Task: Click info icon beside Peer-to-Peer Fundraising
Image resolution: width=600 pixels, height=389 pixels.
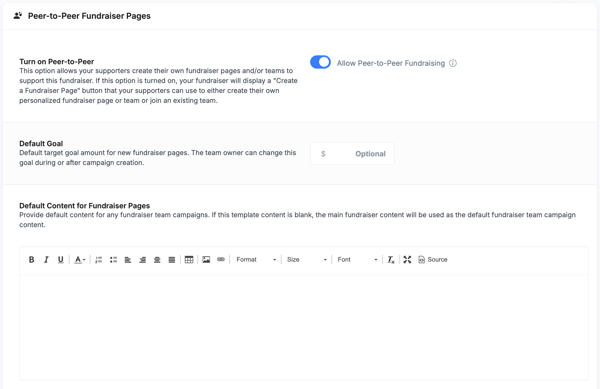Action: 453,63
